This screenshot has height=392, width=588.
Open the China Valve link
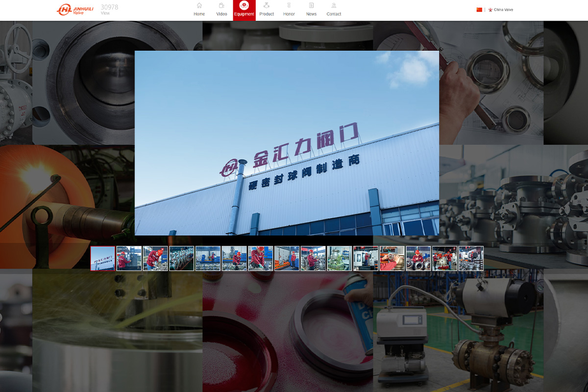503,10
